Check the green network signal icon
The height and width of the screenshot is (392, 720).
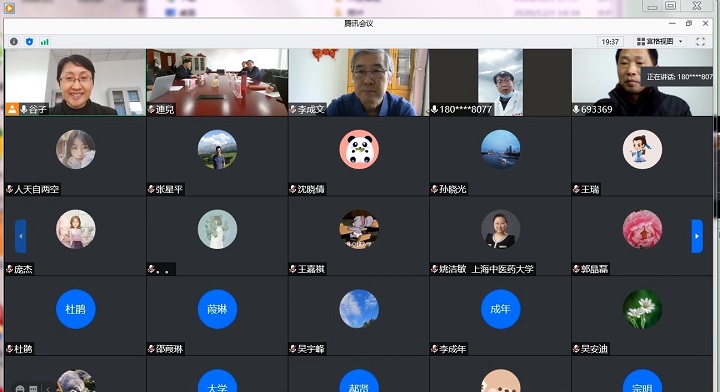45,42
